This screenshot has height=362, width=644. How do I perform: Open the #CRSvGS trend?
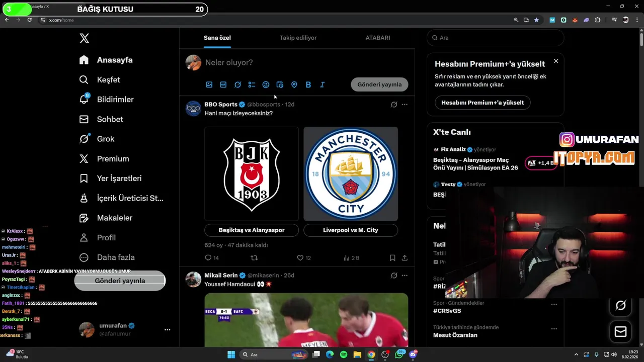447,311
